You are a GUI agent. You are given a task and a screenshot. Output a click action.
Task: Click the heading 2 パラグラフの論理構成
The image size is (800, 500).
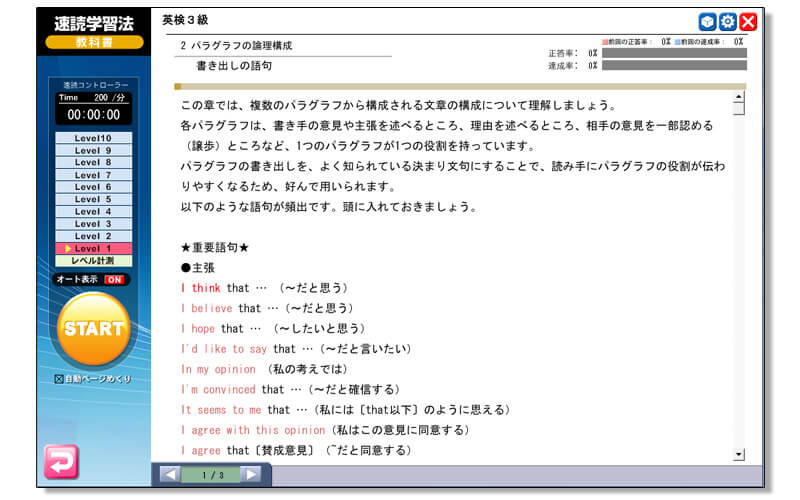(x=236, y=45)
